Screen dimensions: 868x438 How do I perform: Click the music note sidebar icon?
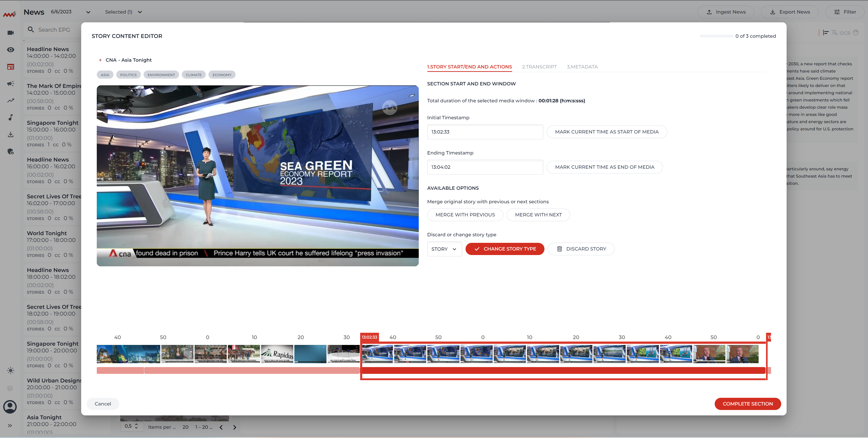(x=10, y=117)
